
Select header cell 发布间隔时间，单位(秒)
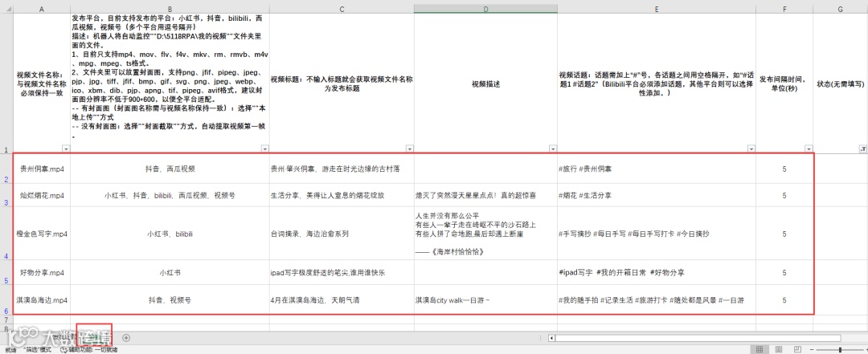coord(784,83)
